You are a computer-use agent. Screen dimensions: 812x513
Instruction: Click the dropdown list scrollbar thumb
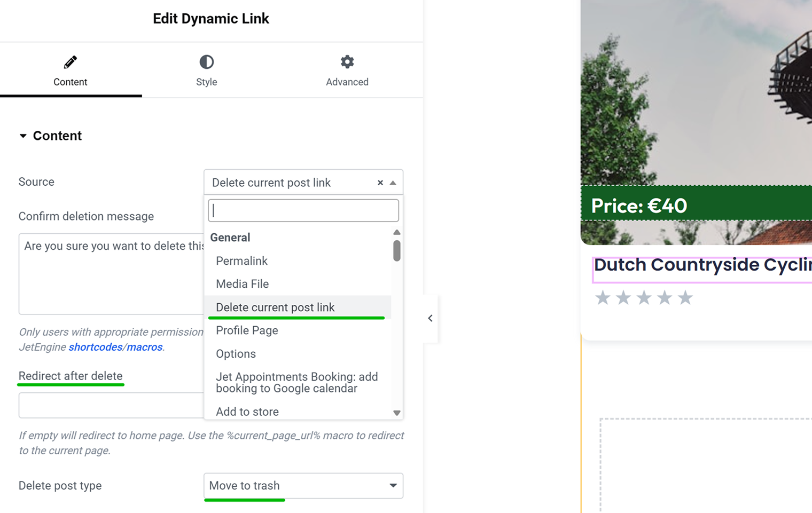pos(396,250)
